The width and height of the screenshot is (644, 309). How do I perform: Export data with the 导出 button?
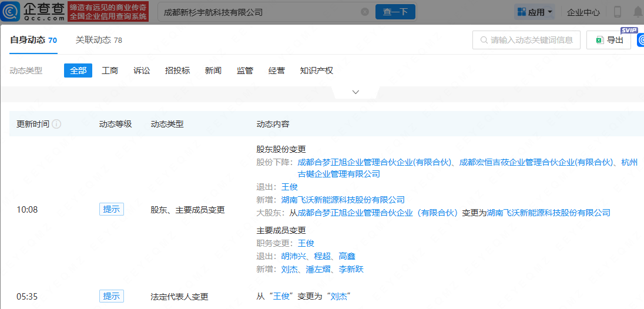[x=609, y=40]
